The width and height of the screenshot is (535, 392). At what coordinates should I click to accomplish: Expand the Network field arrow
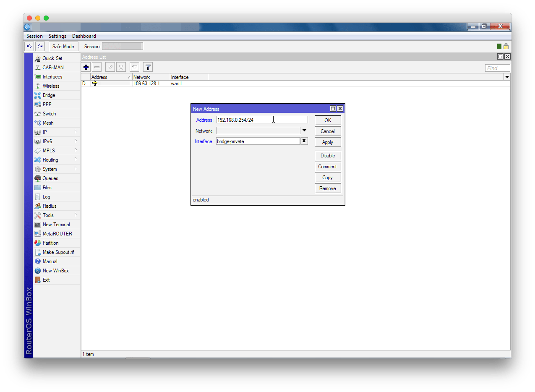(x=304, y=131)
